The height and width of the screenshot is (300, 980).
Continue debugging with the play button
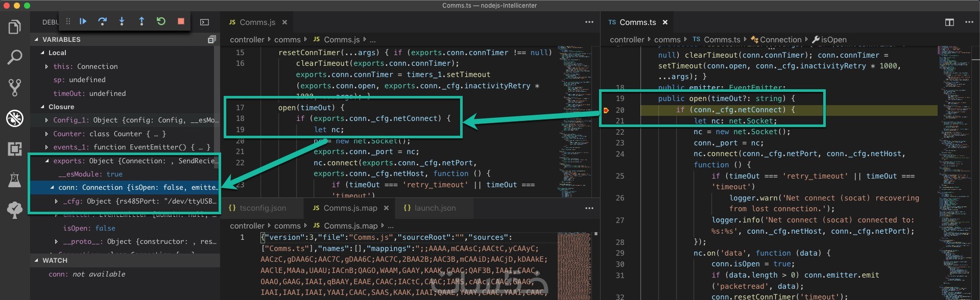tap(83, 21)
